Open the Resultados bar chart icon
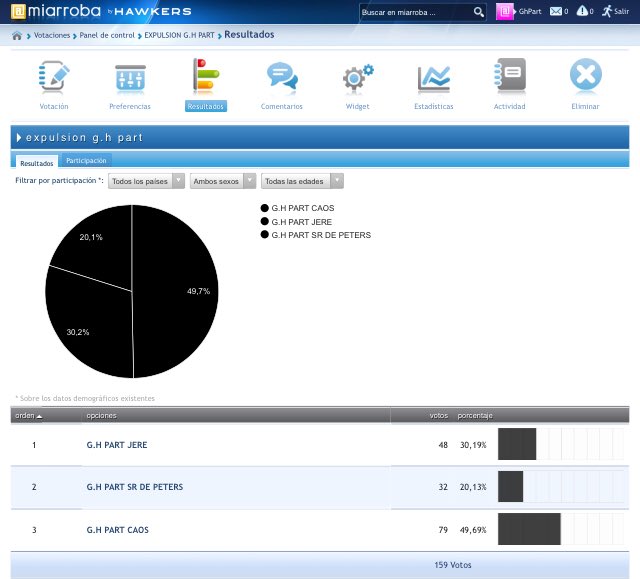640x579 pixels. point(206,75)
